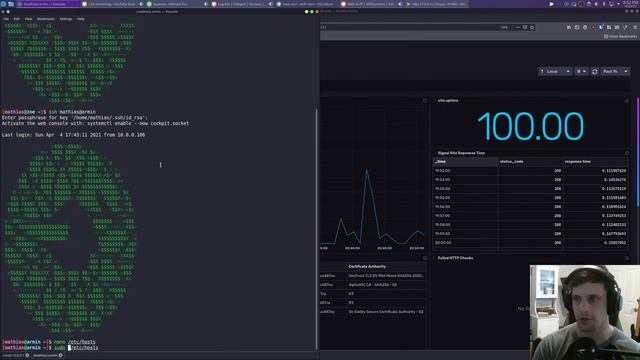Open the Bookmarks menu in Konsole

click(46, 19)
